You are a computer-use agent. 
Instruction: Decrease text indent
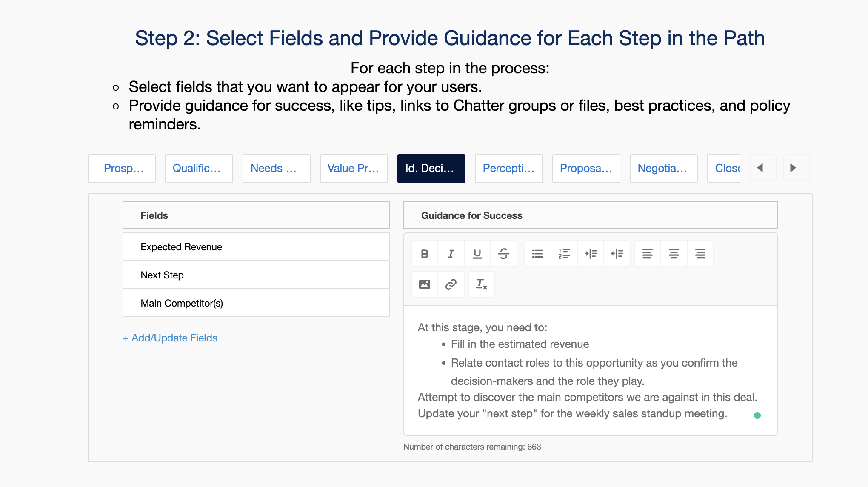pyautogui.click(x=617, y=254)
